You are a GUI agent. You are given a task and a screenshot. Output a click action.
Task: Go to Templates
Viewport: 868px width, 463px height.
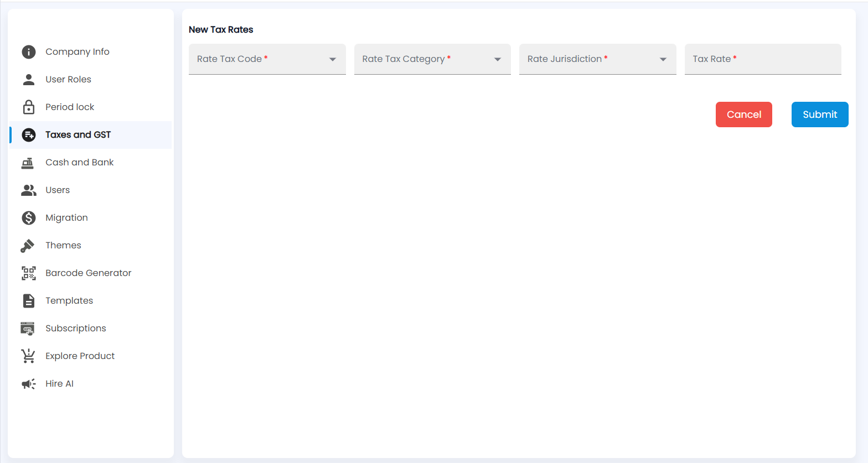click(91, 301)
